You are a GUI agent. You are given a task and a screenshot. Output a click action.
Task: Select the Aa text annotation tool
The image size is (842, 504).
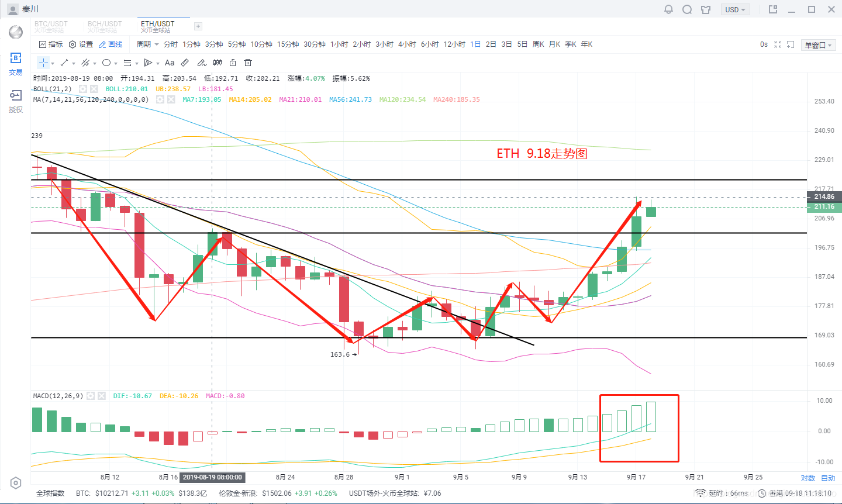point(170,63)
